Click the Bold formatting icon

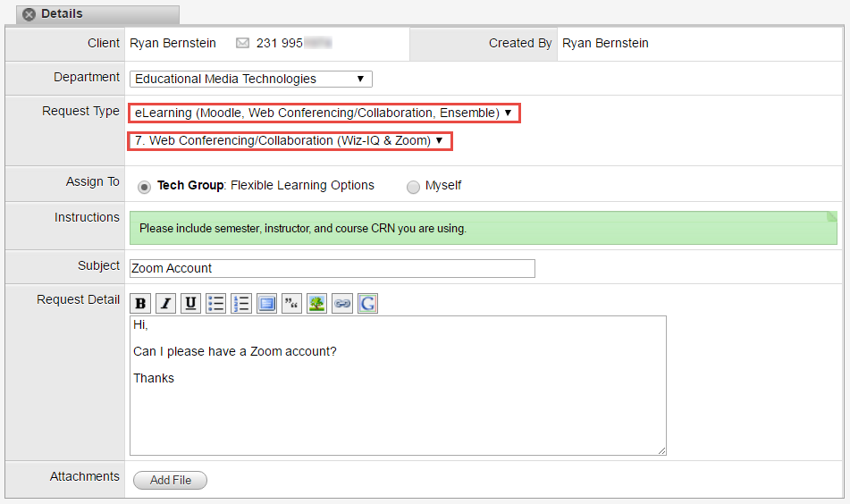click(140, 304)
